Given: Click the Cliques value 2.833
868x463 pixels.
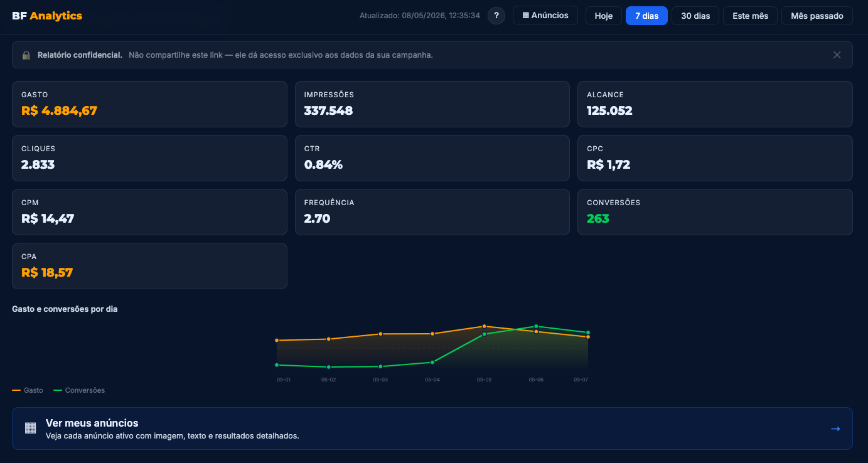Looking at the screenshot, I should point(38,165).
